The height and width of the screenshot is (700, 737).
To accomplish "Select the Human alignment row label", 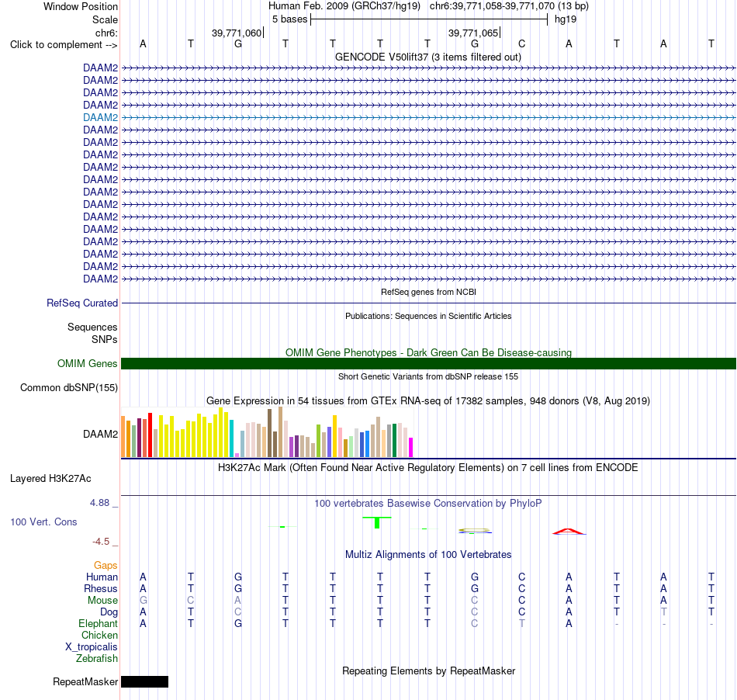I will (x=102, y=577).
